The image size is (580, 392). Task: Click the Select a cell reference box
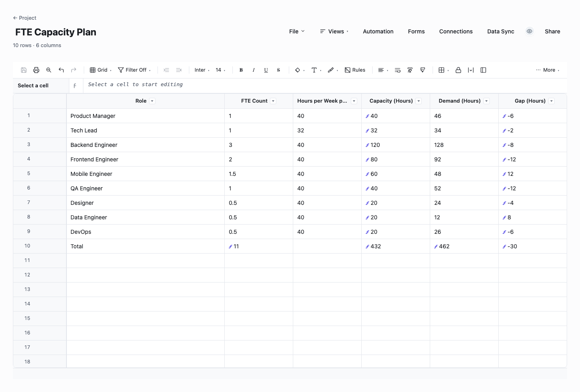(41, 86)
